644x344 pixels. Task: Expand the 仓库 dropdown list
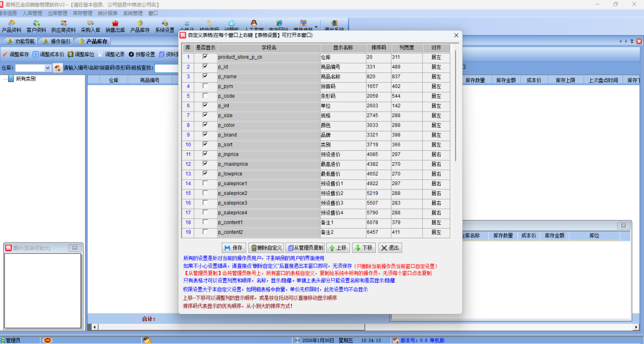(x=48, y=68)
